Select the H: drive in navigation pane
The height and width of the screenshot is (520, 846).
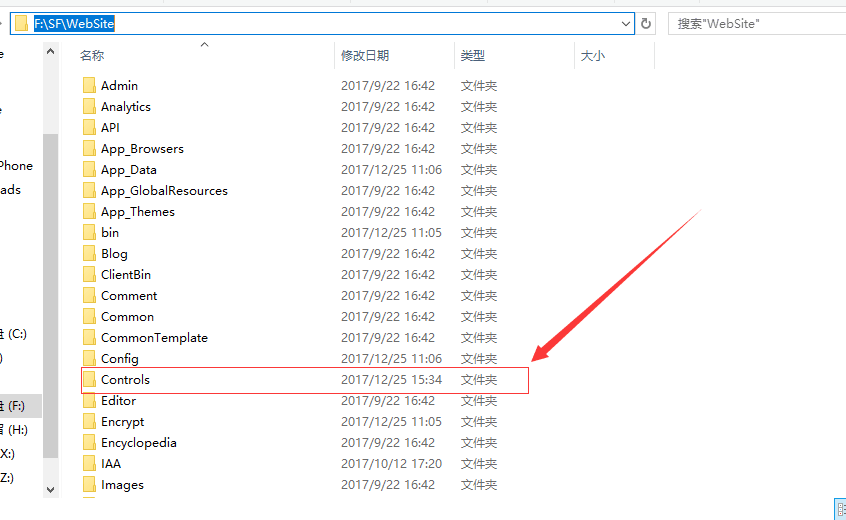coord(16,430)
